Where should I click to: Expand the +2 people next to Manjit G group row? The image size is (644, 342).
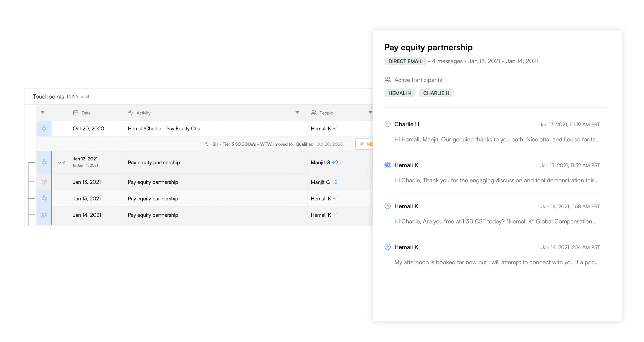click(335, 162)
